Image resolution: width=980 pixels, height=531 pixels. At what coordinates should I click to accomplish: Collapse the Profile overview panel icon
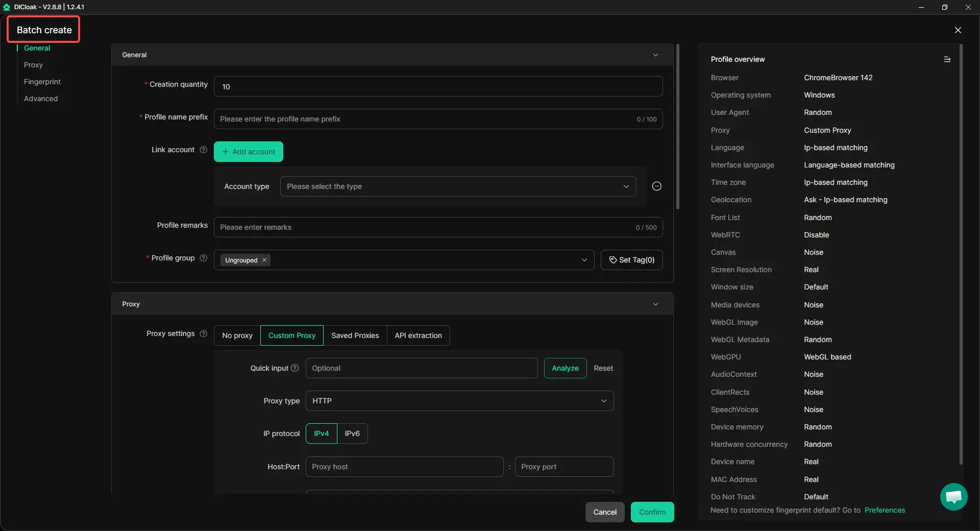pyautogui.click(x=947, y=59)
